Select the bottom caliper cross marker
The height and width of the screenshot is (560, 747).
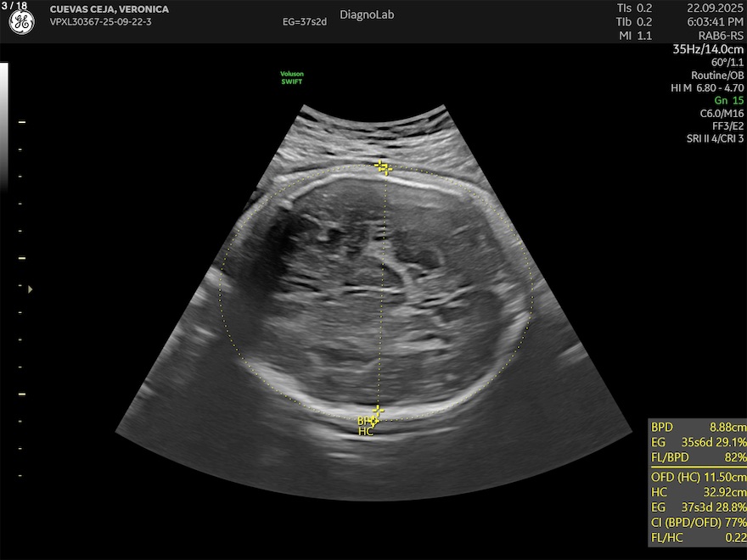[x=378, y=412]
